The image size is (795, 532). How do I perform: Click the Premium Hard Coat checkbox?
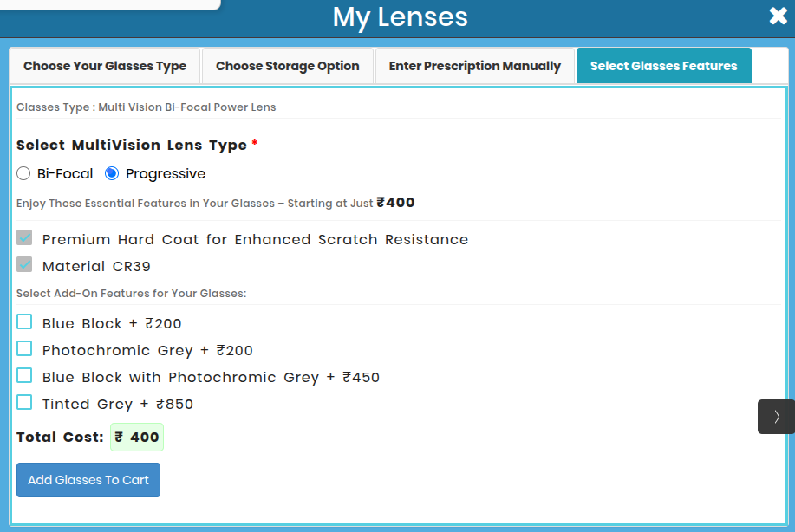[24, 237]
